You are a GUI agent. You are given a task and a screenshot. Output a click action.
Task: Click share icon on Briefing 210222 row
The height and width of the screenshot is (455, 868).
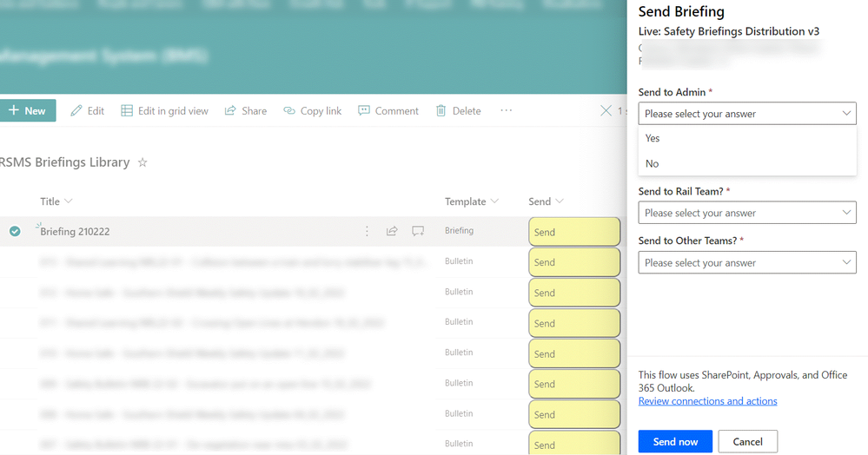click(392, 231)
